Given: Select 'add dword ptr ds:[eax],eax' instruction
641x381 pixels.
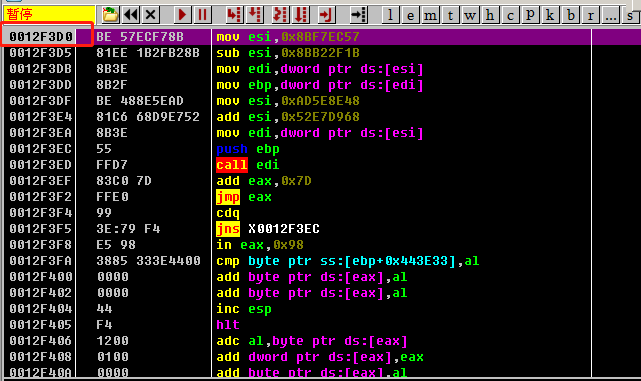Looking at the screenshot, I should click(x=320, y=357).
